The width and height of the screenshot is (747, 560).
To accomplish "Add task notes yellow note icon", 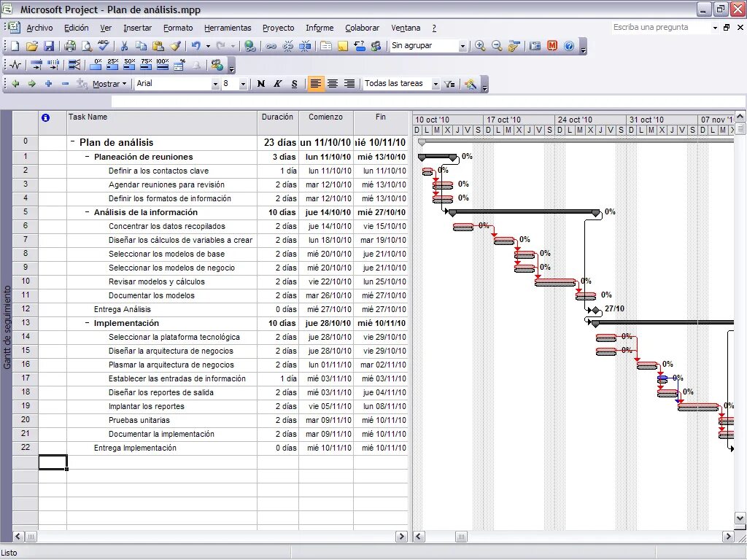I will 343,46.
